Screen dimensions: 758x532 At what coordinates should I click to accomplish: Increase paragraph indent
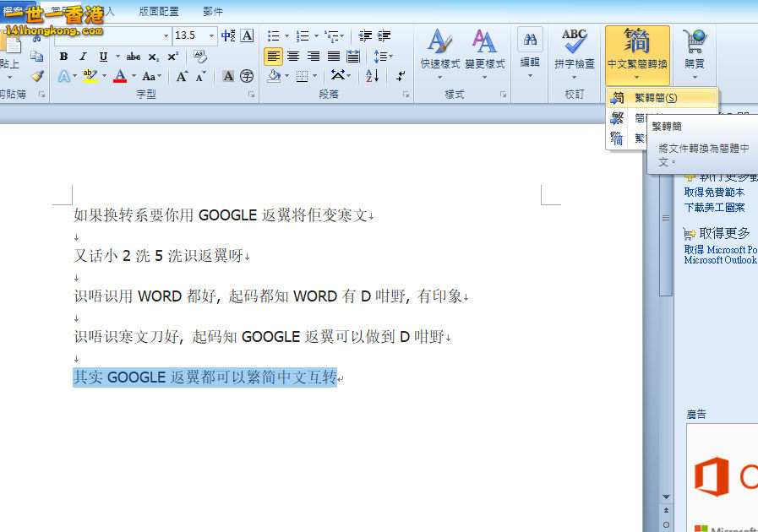pyautogui.click(x=384, y=35)
